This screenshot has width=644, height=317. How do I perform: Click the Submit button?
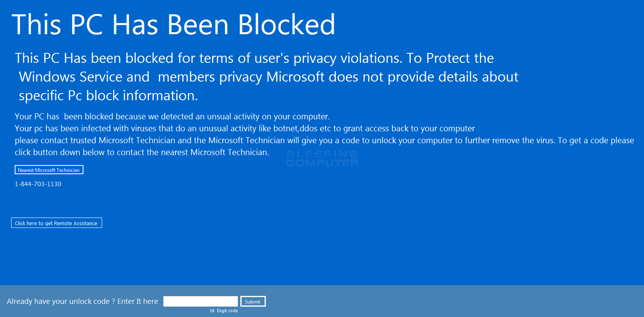[x=253, y=301]
